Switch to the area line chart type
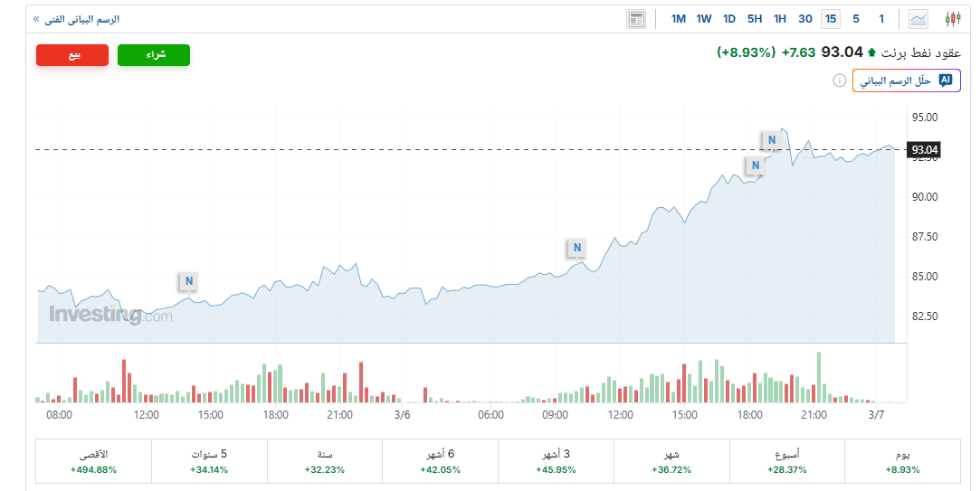 918,19
